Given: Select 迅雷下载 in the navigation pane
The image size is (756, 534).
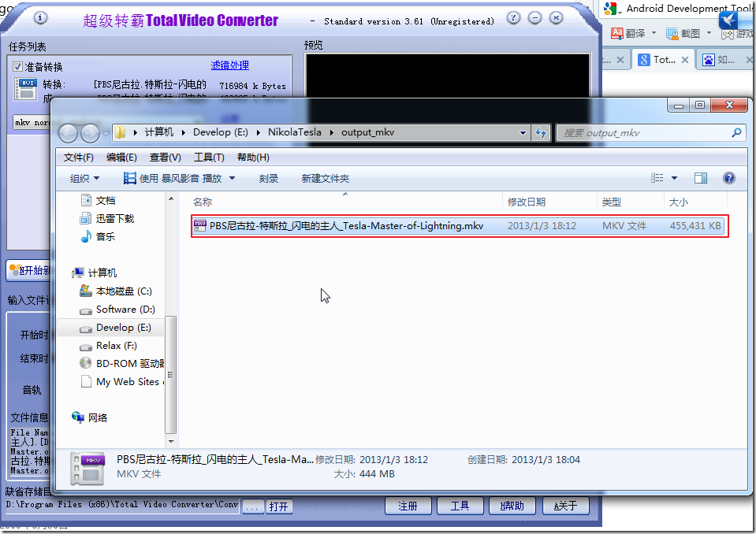Looking at the screenshot, I should (107, 219).
